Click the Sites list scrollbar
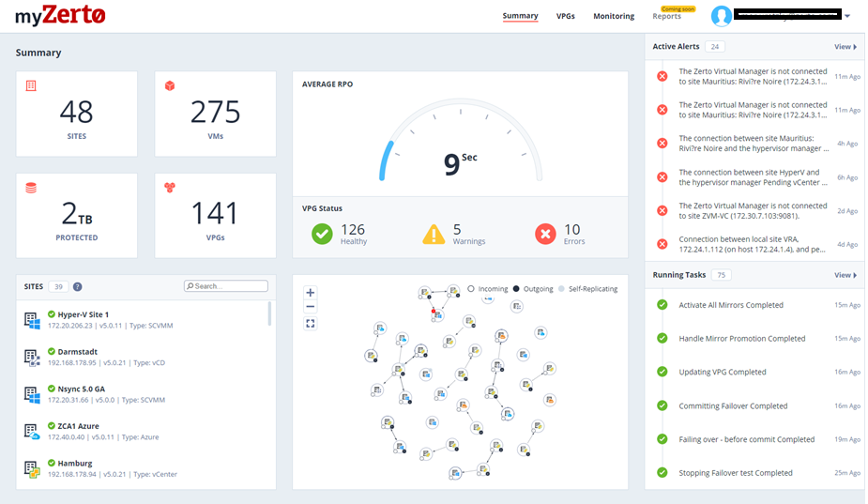Screen dimensions: 868x504 269,313
